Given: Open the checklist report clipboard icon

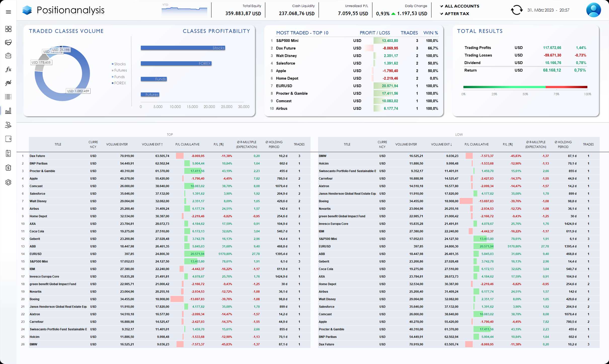Looking at the screenshot, I should [8, 153].
